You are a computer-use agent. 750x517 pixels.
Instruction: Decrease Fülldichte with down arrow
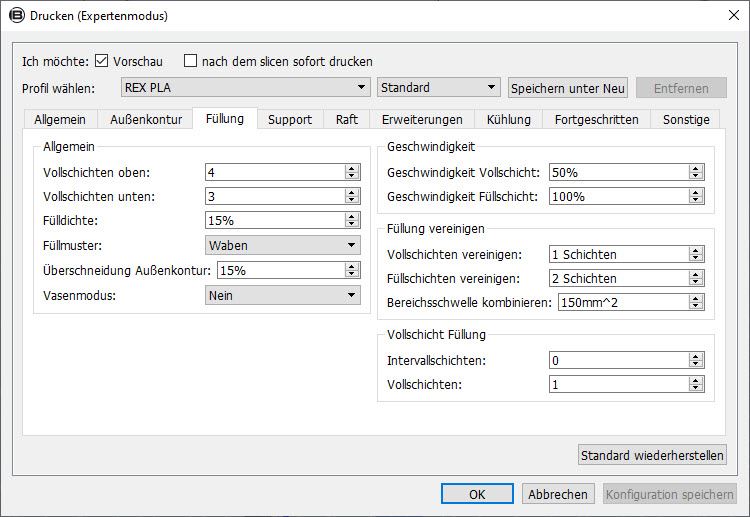pyautogui.click(x=352, y=224)
